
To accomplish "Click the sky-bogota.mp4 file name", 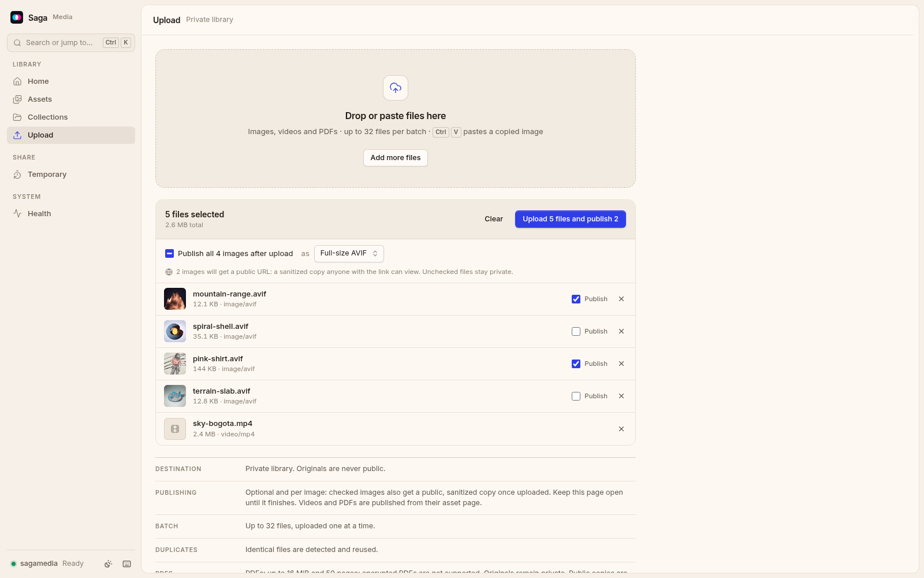I will coord(222,424).
